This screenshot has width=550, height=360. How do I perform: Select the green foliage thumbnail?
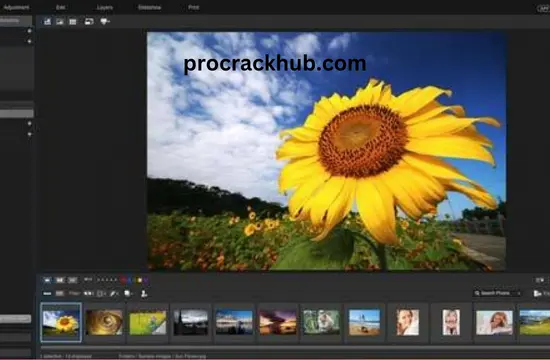click(x=321, y=322)
